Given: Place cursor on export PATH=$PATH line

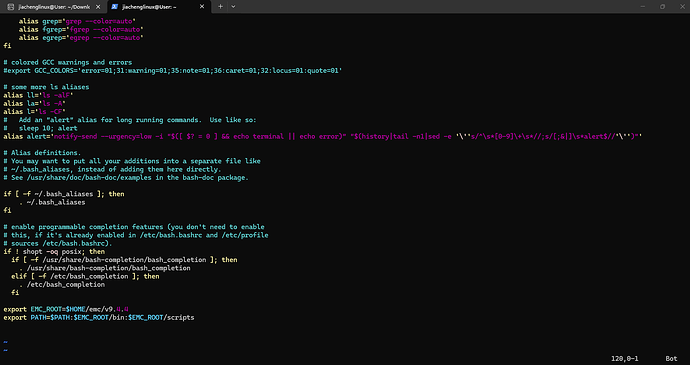Looking at the screenshot, I should pyautogui.click(x=99, y=317).
